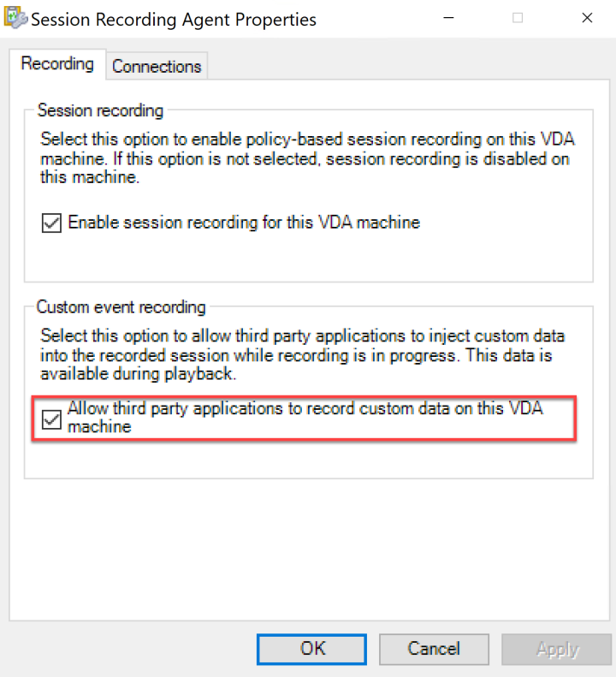Screen dimensions: 616x677
Task: Click blank space inside Session recording group box
Action: pos(308,257)
